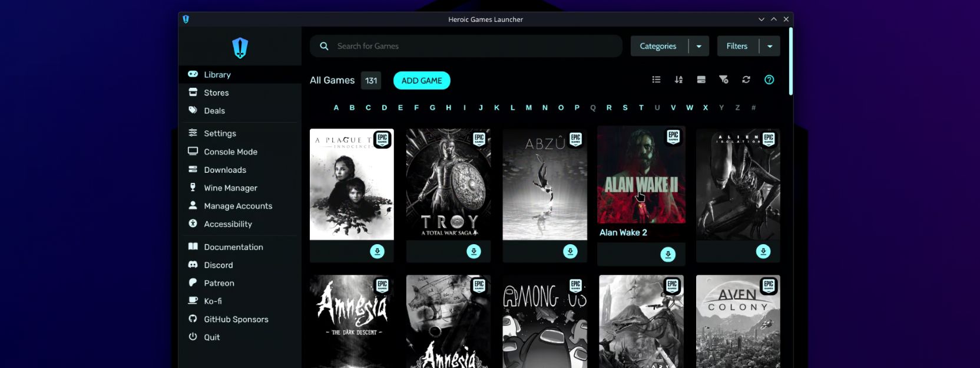Filter games by letter B
This screenshot has height=368, width=980.
[x=352, y=107]
